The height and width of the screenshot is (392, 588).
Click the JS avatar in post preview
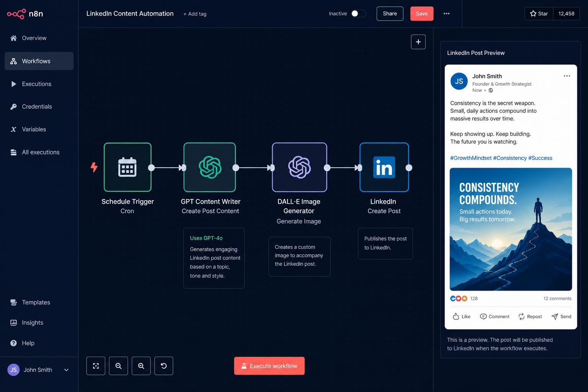[459, 81]
